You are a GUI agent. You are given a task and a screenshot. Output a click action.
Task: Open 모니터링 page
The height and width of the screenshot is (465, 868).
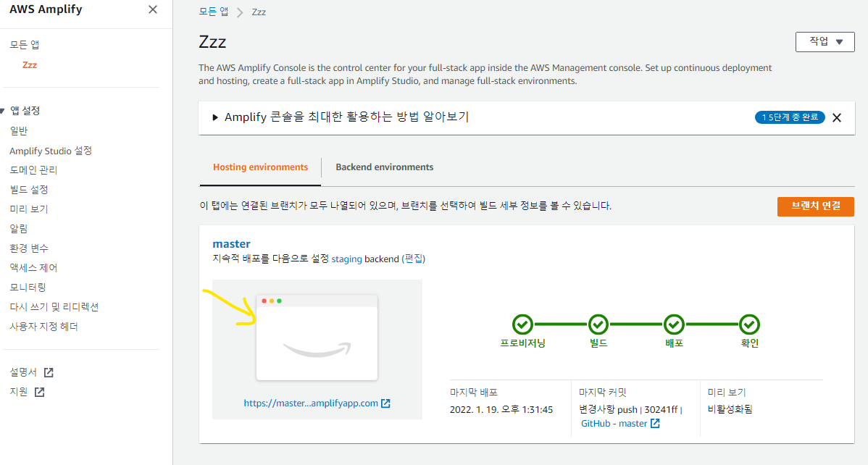pyautogui.click(x=28, y=288)
